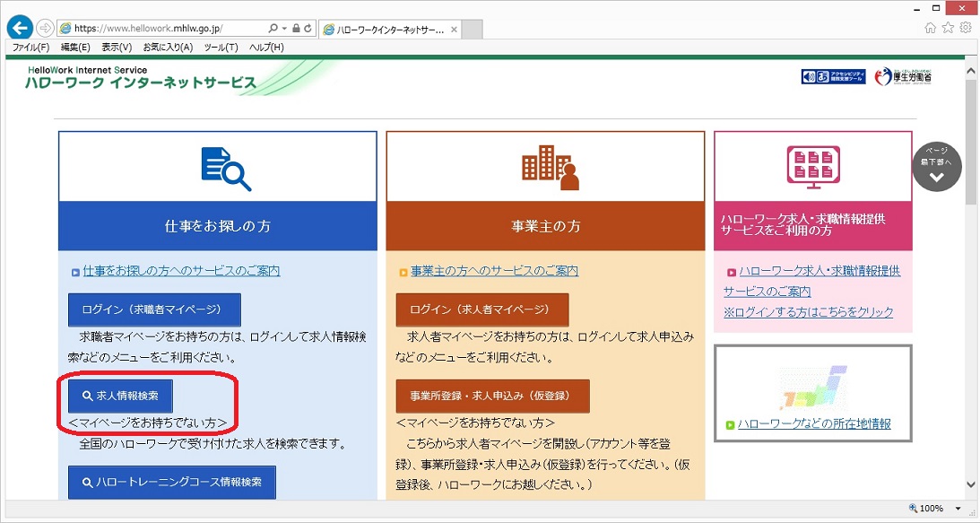
Task: Click the 求人情報検索 button
Action: pyautogui.click(x=121, y=396)
